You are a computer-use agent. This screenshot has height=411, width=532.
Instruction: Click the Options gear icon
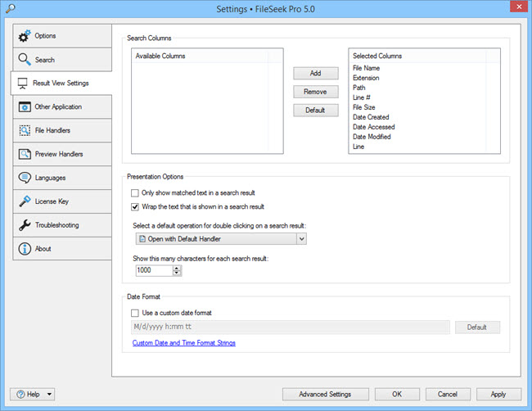click(25, 36)
